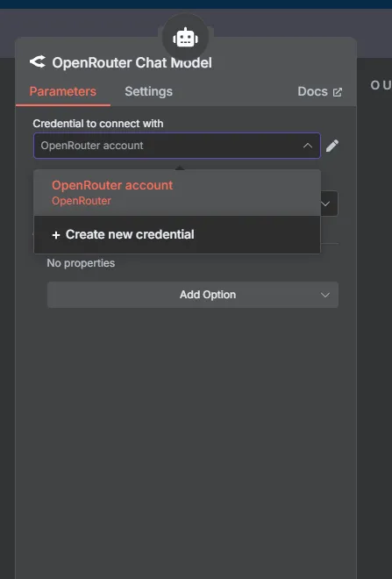Click the external-link icon next to Docs
The image size is (392, 579).
(338, 92)
